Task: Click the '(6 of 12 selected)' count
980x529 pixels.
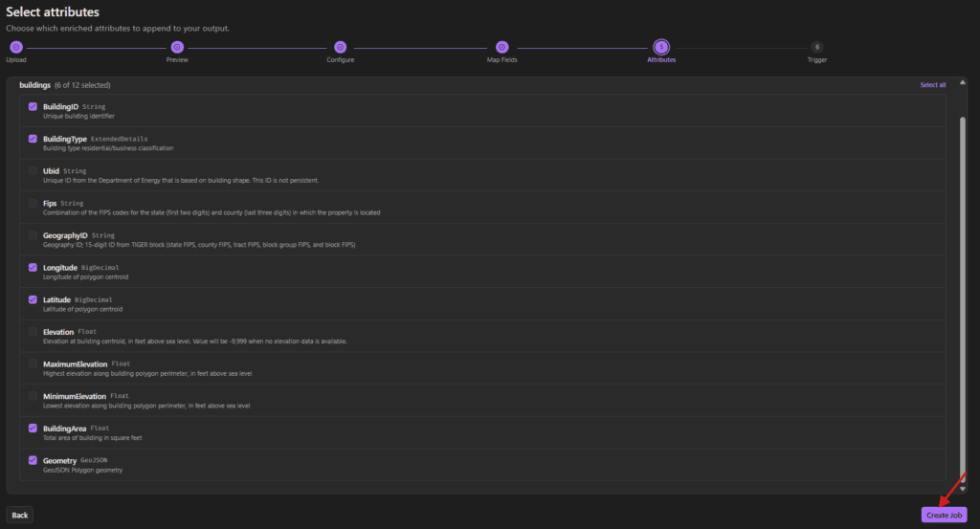Action: [82, 85]
